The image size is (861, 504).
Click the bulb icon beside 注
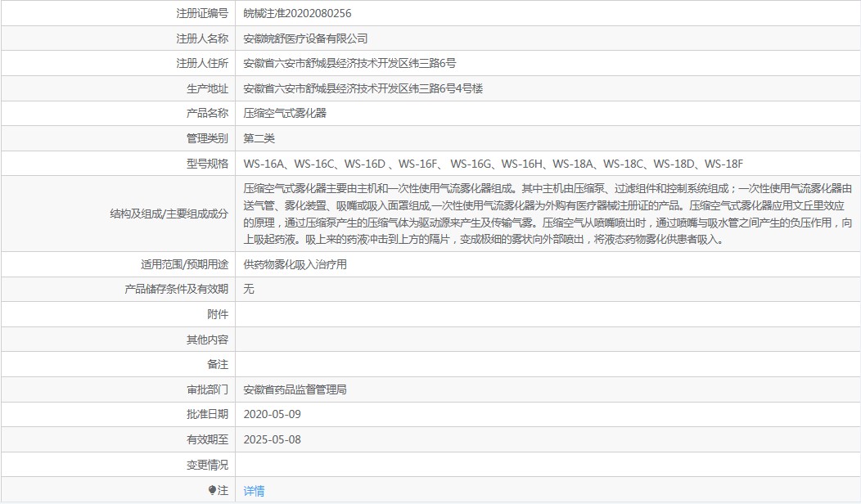(x=212, y=490)
